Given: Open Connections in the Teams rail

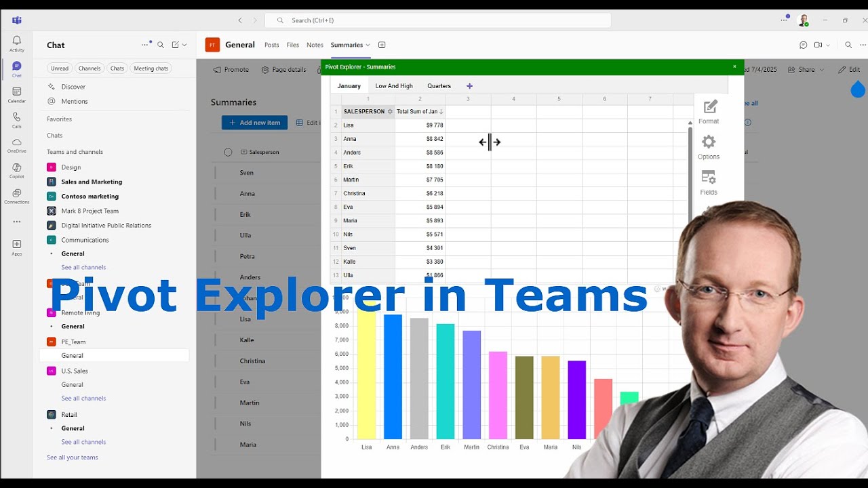Looking at the screenshot, I should point(17,197).
